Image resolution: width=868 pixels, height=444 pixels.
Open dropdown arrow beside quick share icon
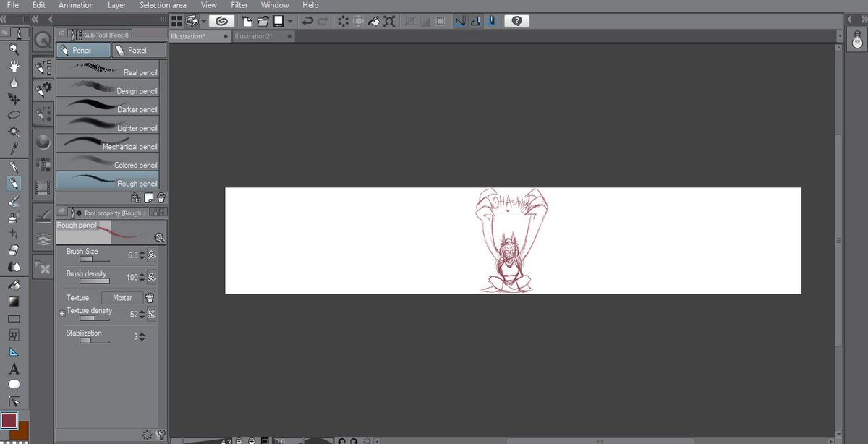pyautogui.click(x=204, y=21)
